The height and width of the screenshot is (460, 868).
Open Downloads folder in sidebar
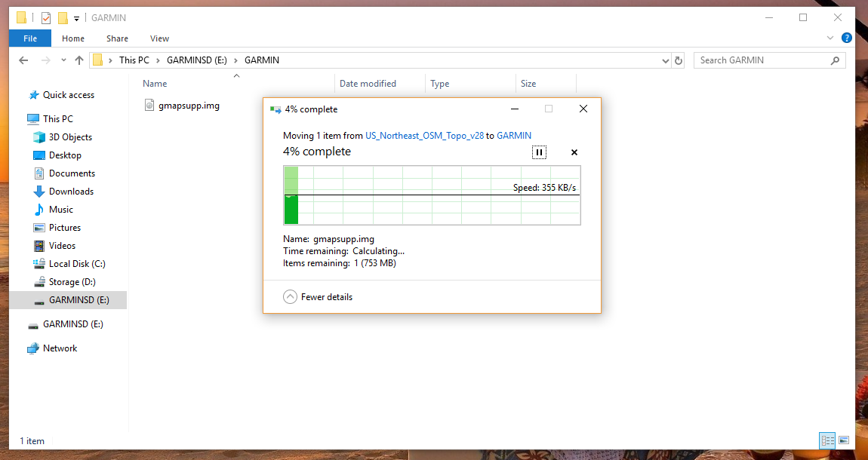[71, 192]
